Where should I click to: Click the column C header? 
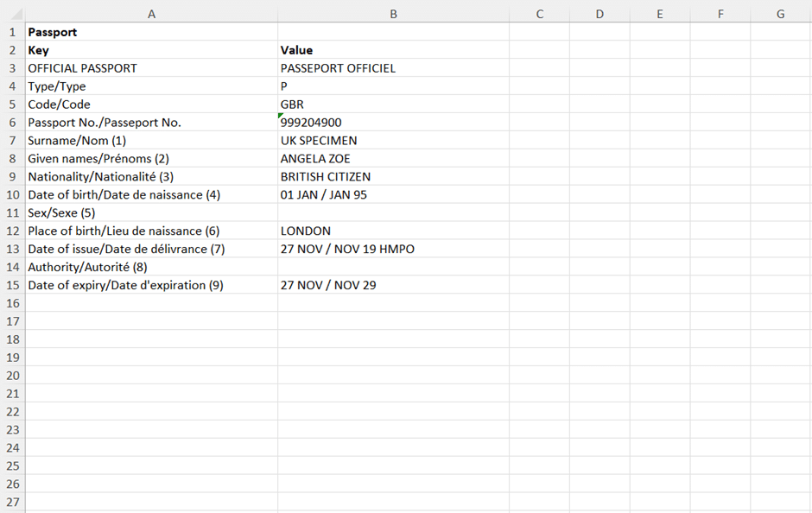point(539,13)
